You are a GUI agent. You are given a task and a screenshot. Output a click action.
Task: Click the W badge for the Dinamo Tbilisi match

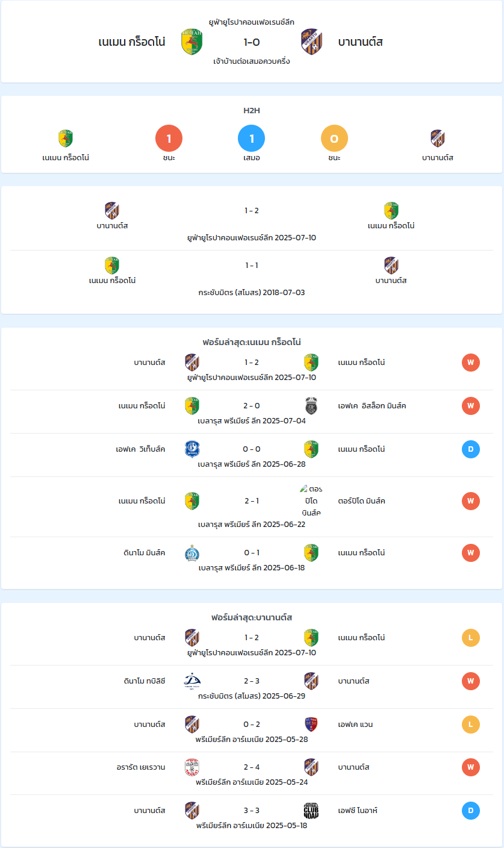click(x=471, y=681)
